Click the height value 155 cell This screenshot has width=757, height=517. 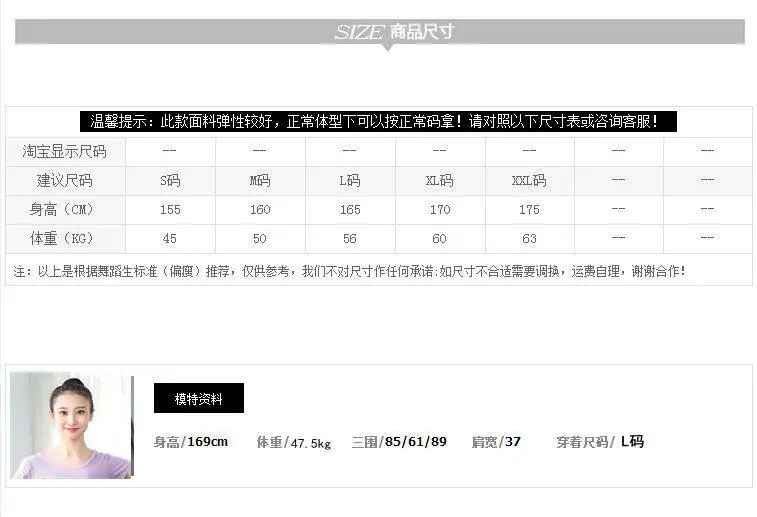click(170, 210)
